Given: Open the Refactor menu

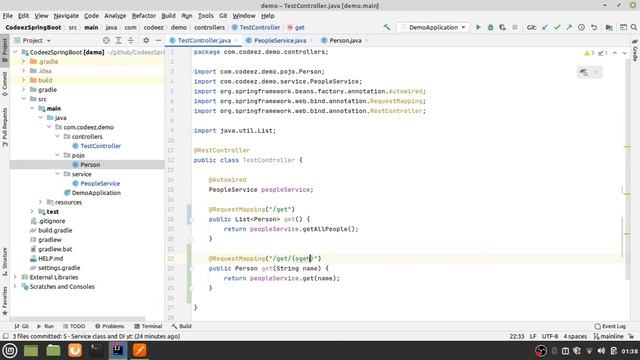Looking at the screenshot, I should pyautogui.click(x=144, y=16).
